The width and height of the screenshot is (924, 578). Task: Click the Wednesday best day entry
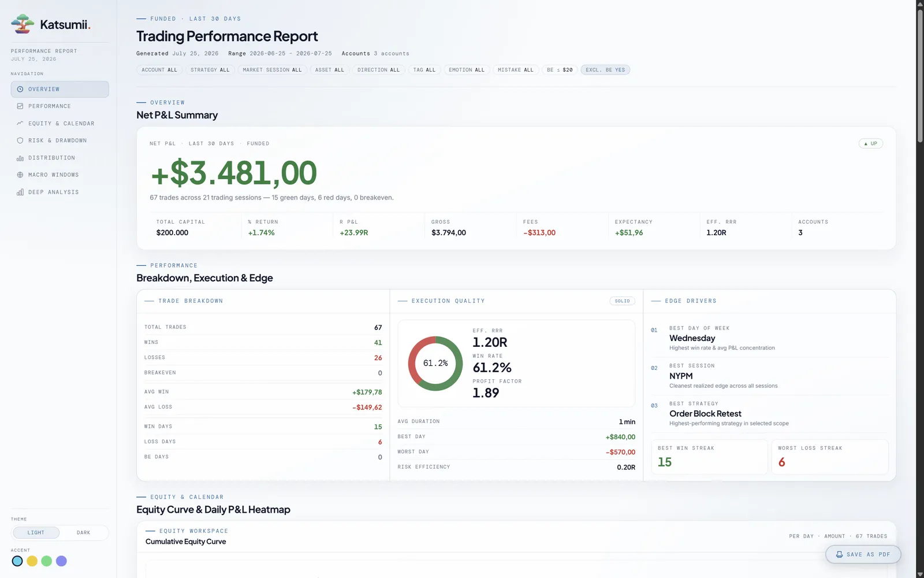pos(769,338)
